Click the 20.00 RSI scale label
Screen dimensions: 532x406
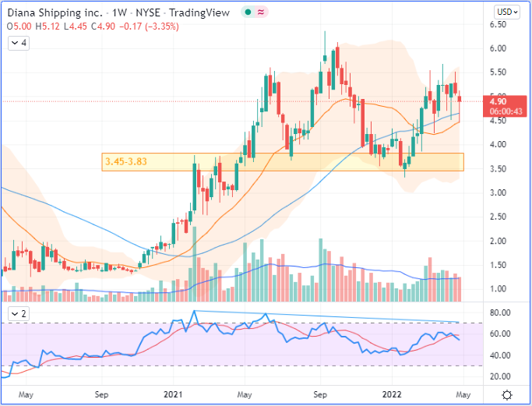pos(500,376)
